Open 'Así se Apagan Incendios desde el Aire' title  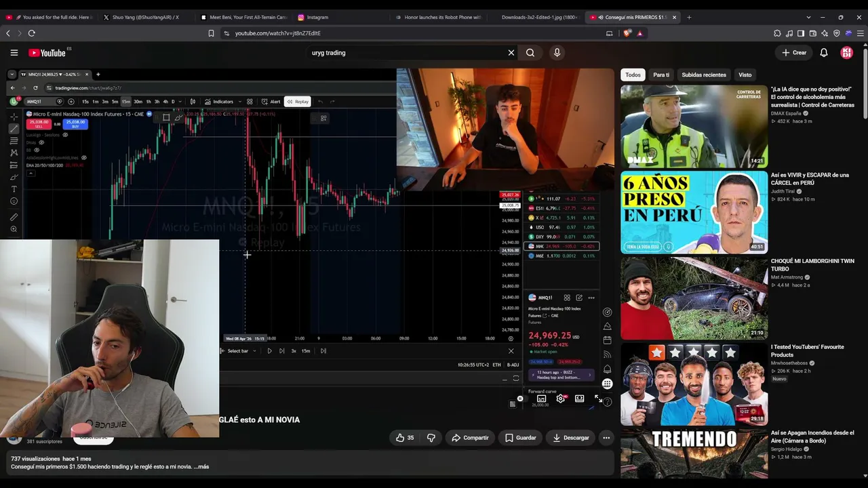[x=812, y=436]
